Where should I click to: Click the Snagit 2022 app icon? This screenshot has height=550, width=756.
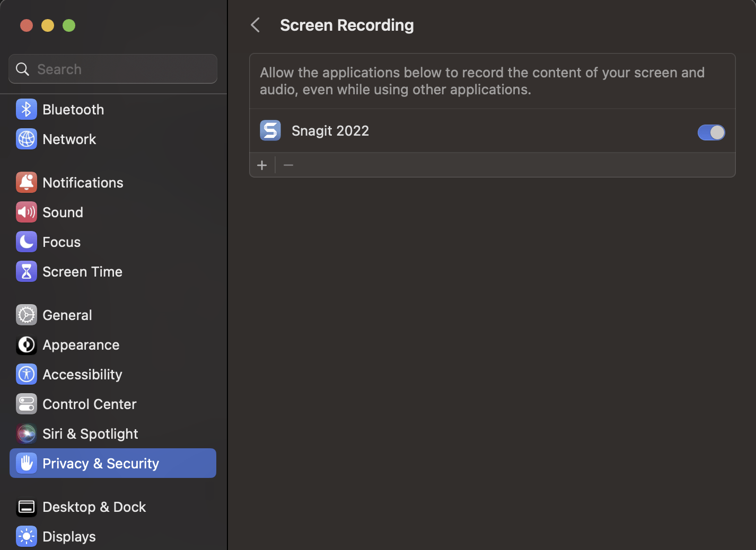click(270, 130)
